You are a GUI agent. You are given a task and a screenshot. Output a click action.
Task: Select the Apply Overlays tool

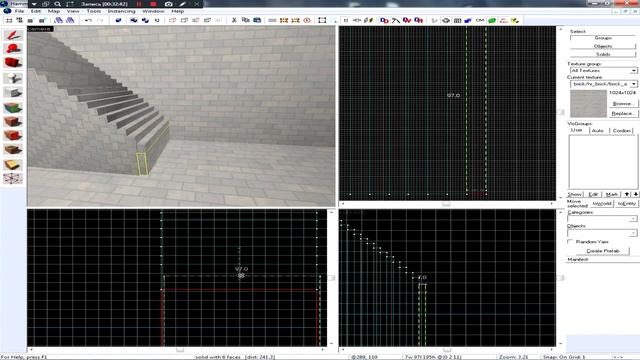coord(13,149)
